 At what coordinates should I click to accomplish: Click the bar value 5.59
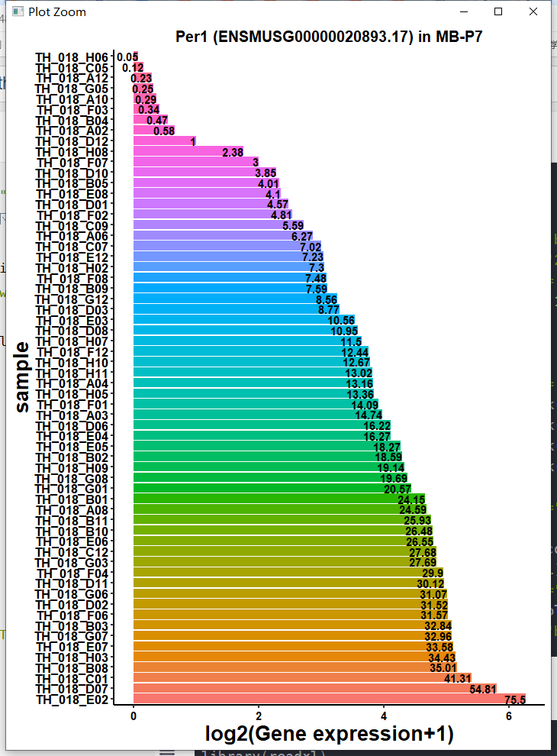[x=293, y=225]
